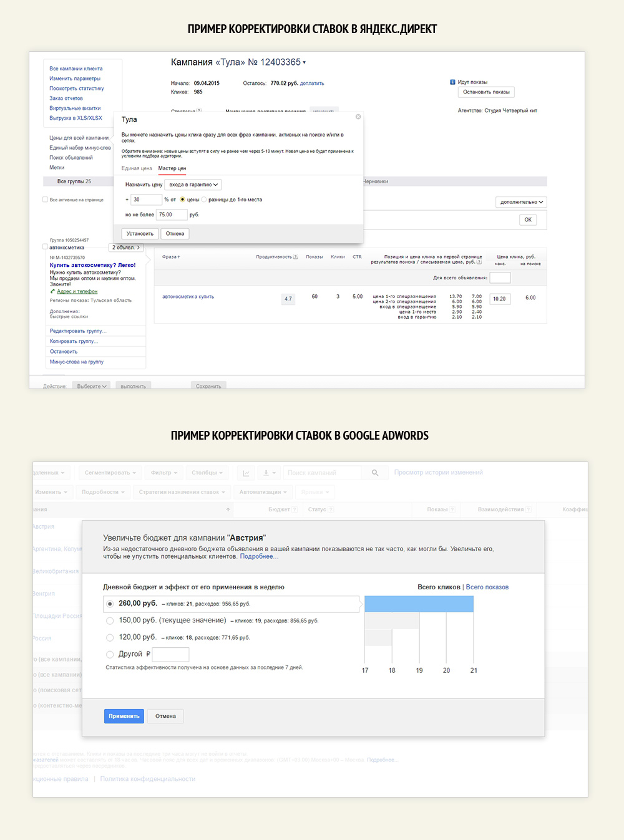Click the Для всего объявления price field
Image resolution: width=624 pixels, height=840 pixels.
[500, 278]
